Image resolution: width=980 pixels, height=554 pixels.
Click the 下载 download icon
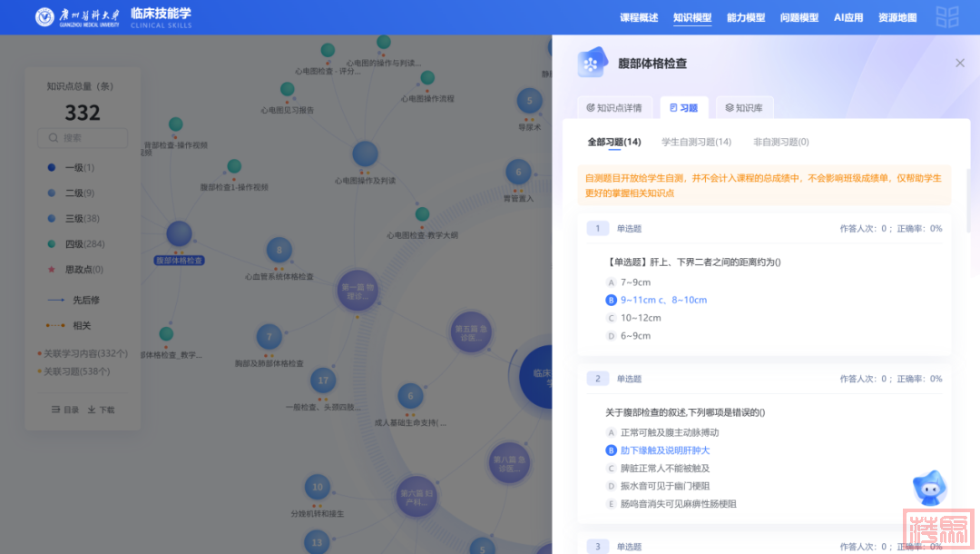point(92,410)
